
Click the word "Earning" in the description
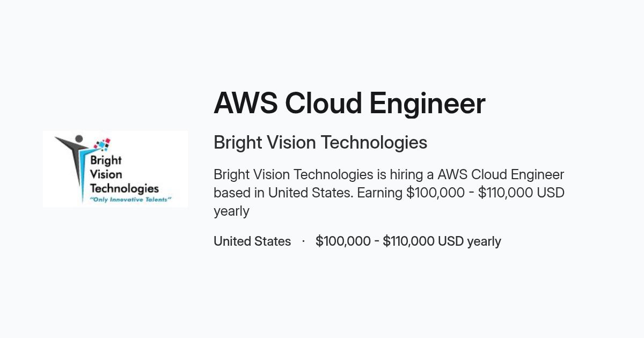(380, 193)
